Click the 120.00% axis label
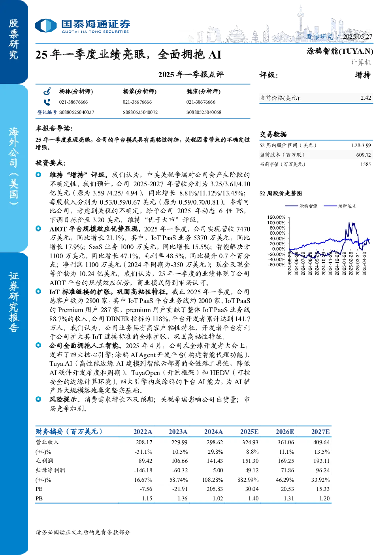Viewport: 392px width, 555px height. 276,217
